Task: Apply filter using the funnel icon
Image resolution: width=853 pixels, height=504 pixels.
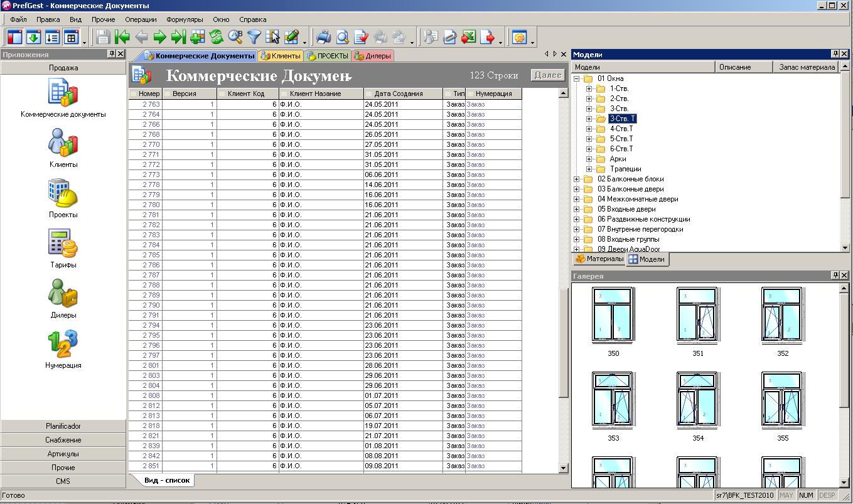Action: (254, 37)
